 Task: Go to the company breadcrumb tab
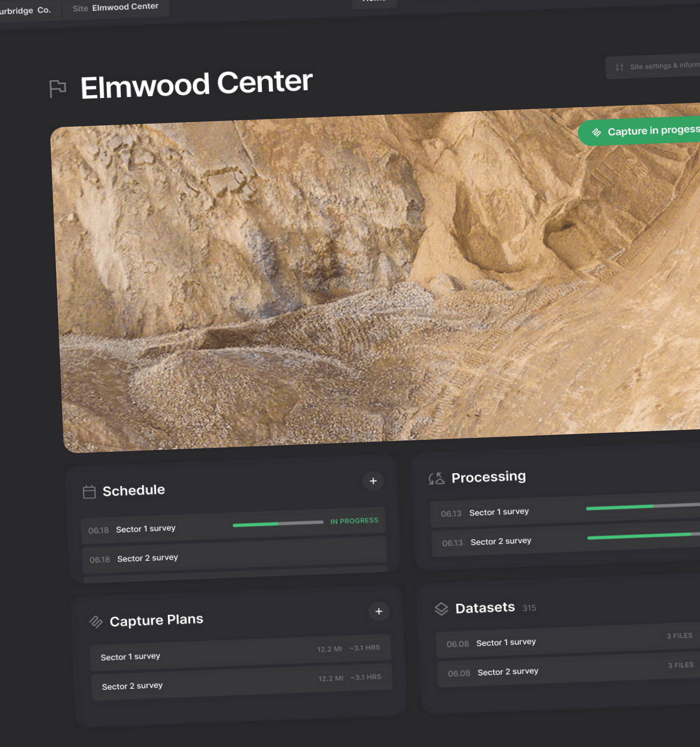pyautogui.click(x=26, y=11)
